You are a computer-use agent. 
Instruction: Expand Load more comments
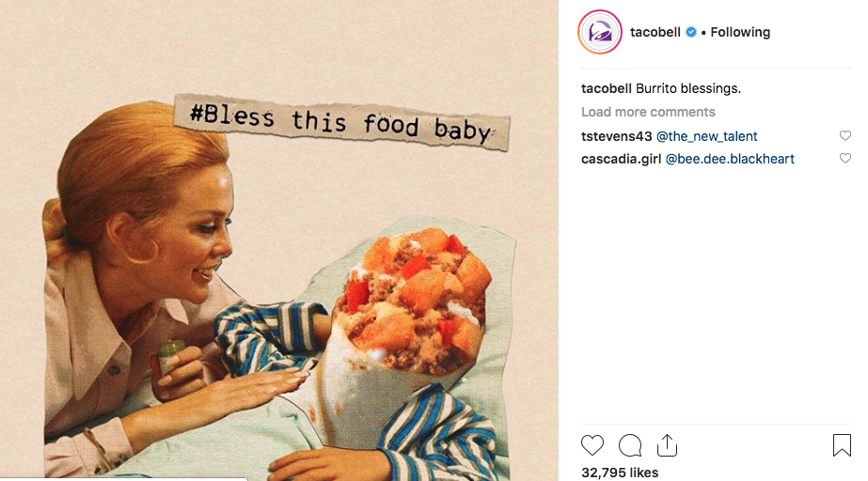648,112
